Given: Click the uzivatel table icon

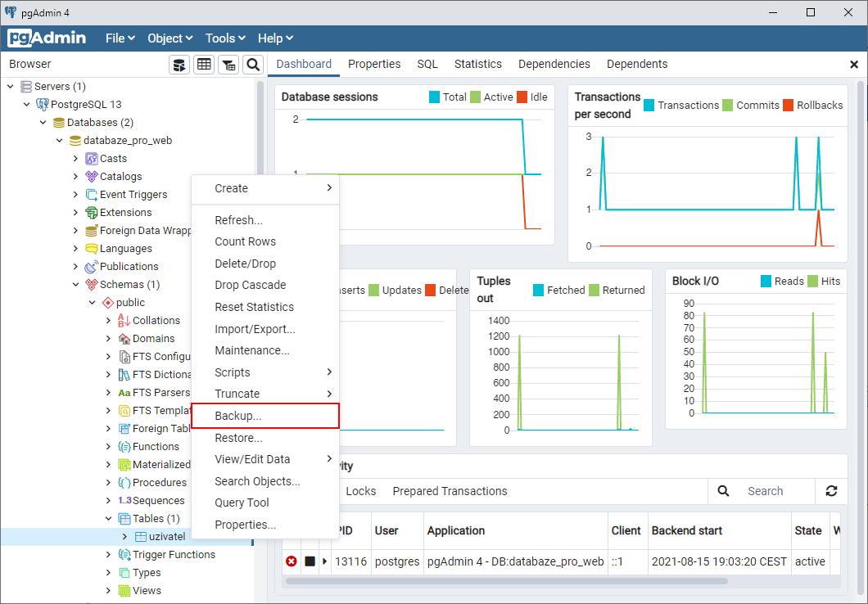Looking at the screenshot, I should pyautogui.click(x=141, y=537).
